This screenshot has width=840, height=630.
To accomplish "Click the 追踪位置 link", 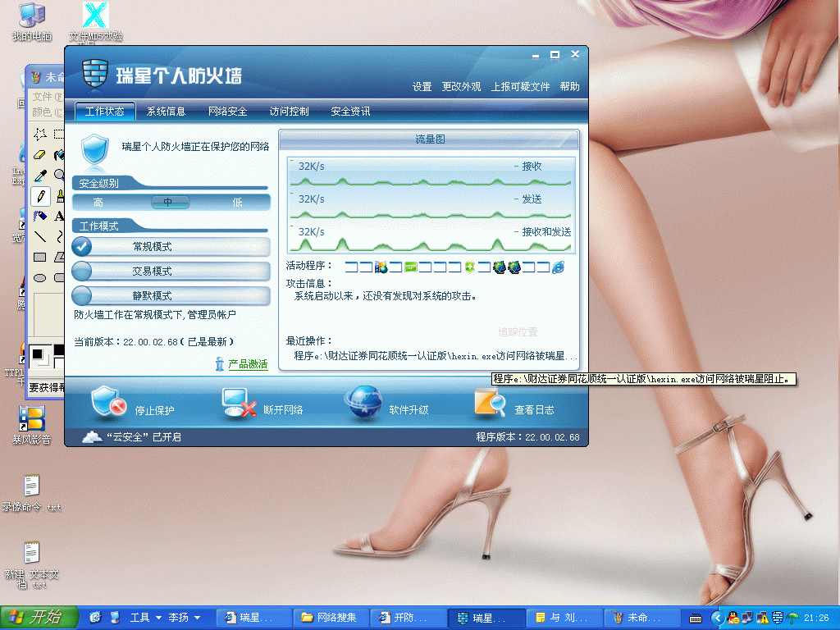I will [518, 332].
